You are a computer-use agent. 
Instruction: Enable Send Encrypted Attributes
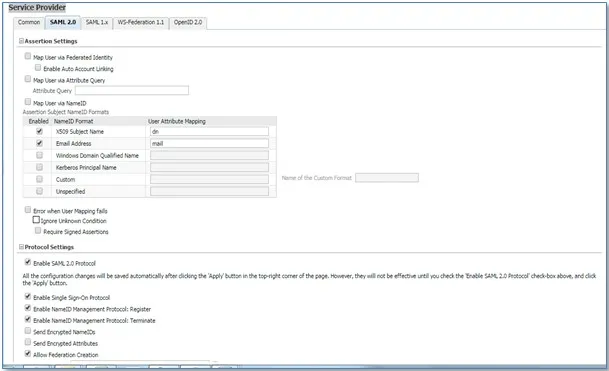pos(28,342)
